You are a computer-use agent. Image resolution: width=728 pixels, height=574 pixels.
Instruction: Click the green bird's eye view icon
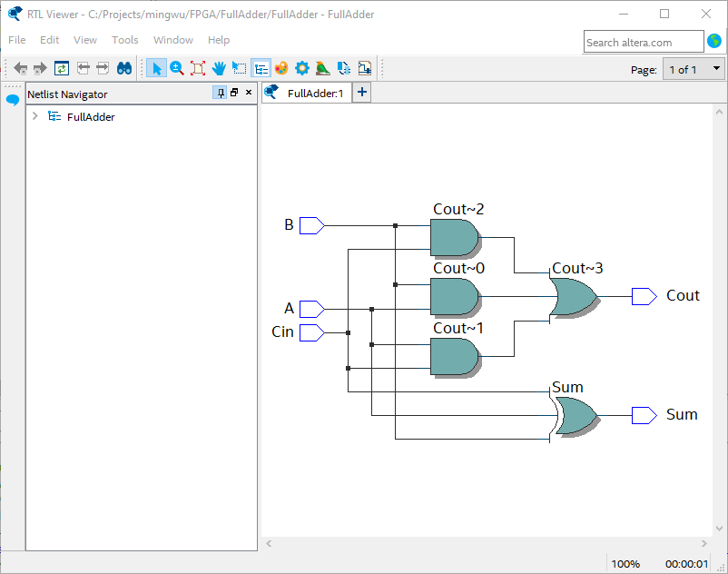click(x=322, y=68)
